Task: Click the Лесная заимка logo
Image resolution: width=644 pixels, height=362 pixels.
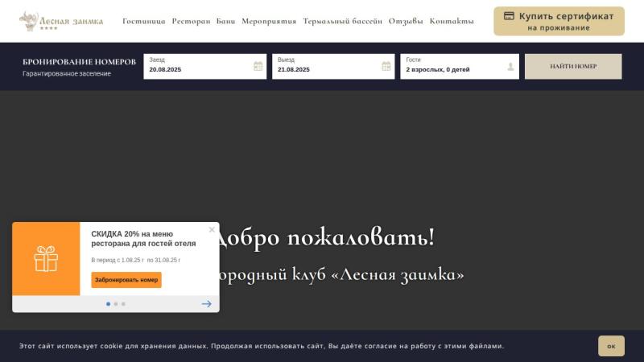Action: [x=61, y=21]
